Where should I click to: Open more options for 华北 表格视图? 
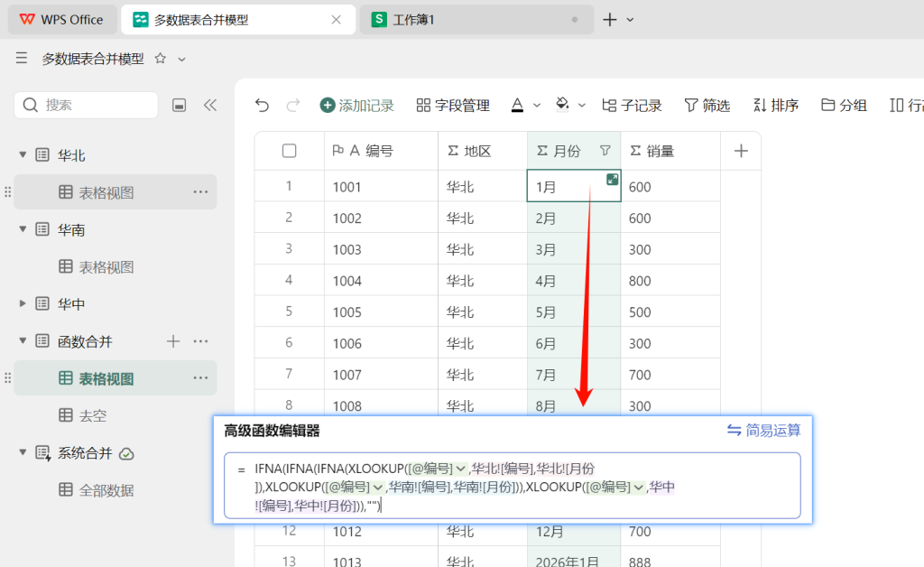200,192
